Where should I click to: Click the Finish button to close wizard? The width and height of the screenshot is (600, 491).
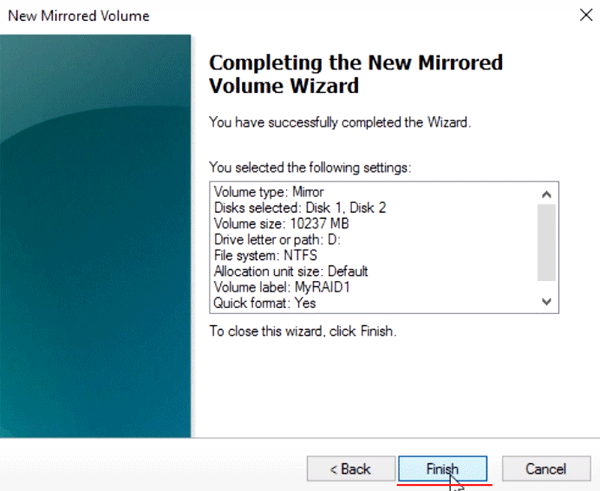pos(443,468)
